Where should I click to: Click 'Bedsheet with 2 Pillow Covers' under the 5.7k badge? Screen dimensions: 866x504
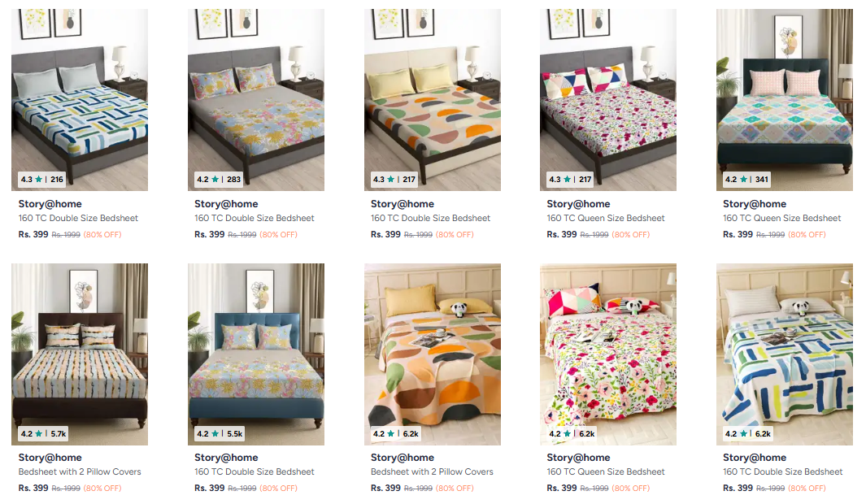[80, 472]
